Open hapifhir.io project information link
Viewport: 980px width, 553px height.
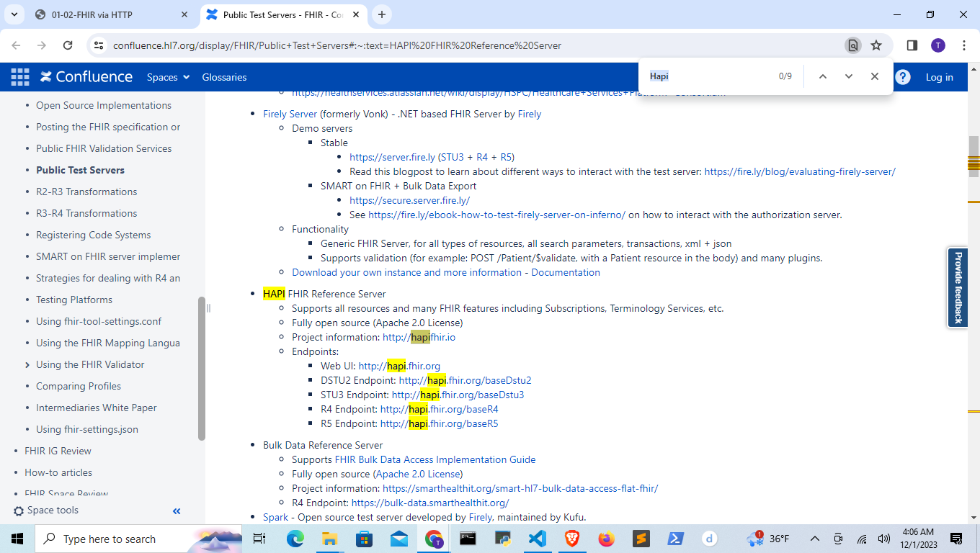click(419, 337)
